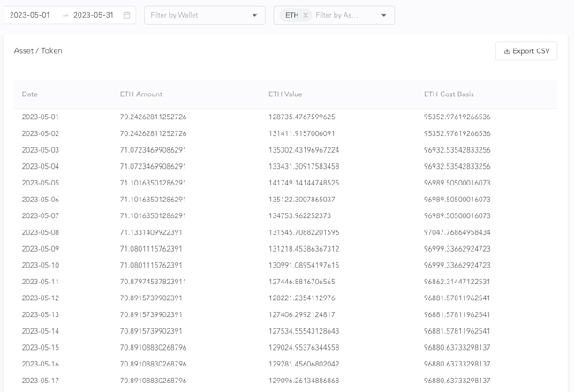The width and height of the screenshot is (574, 392).
Task: Click ETH value 131545.70882201596
Action: click(304, 232)
